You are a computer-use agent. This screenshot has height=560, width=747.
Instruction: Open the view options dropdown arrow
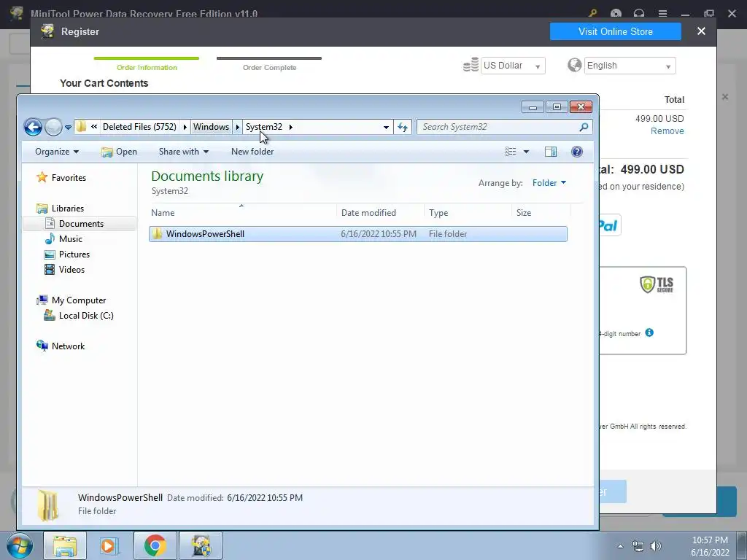click(x=526, y=152)
